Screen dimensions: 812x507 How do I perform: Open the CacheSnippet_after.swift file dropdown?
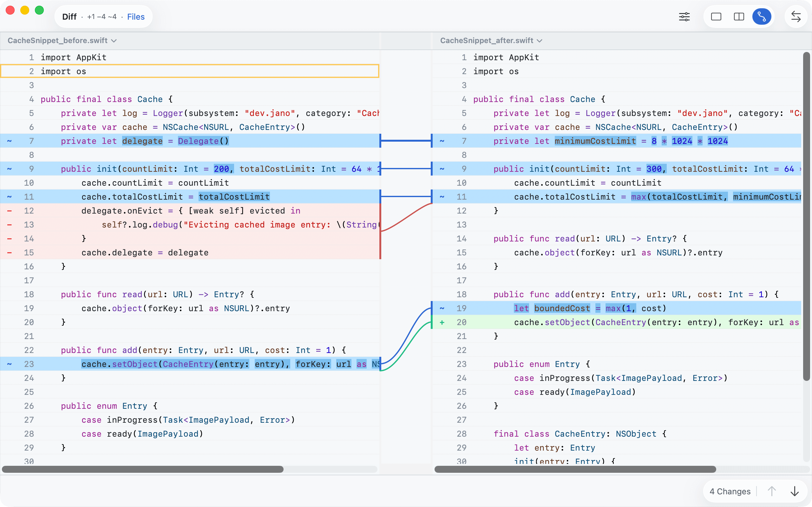coord(491,41)
